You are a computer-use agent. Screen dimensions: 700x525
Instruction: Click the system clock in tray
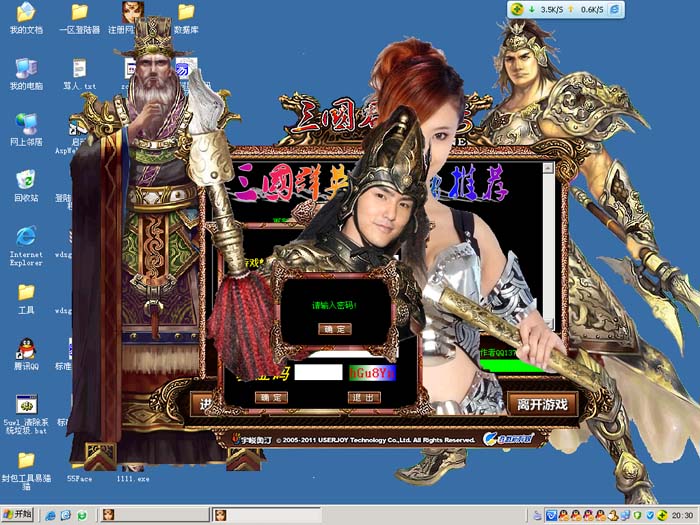683,515
